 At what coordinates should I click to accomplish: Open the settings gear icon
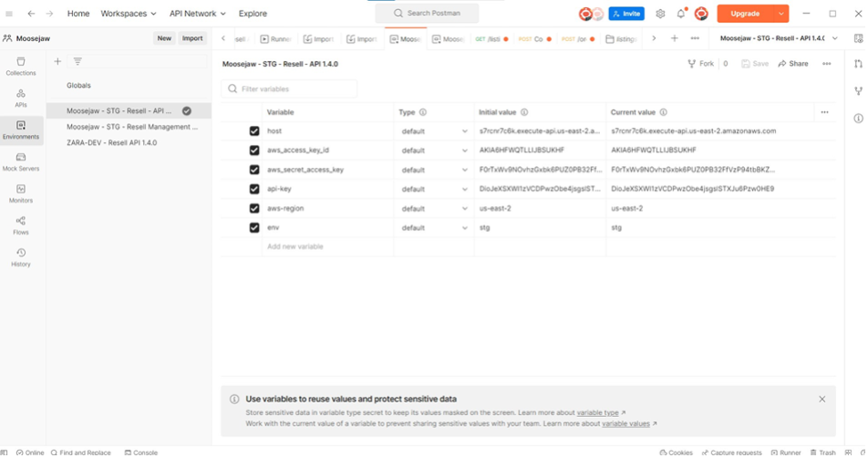pos(660,14)
